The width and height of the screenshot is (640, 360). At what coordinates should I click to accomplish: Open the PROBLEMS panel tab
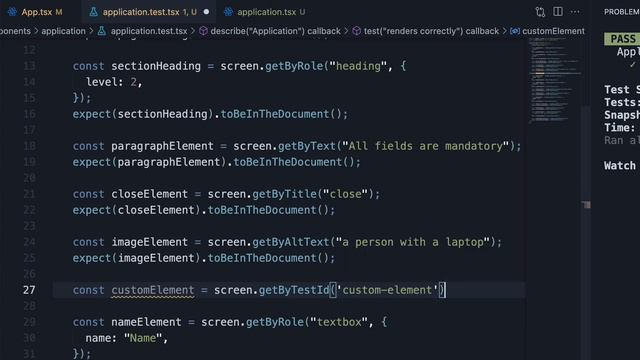click(x=622, y=12)
